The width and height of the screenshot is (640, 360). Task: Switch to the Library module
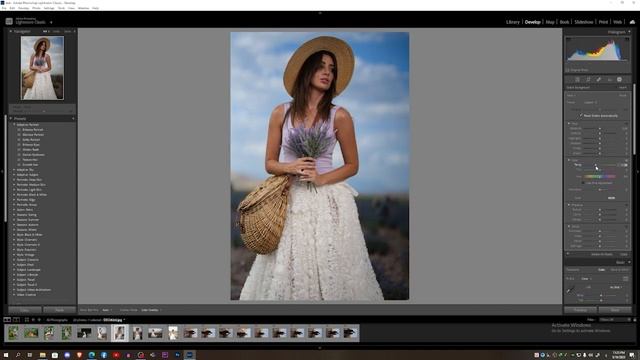point(513,22)
